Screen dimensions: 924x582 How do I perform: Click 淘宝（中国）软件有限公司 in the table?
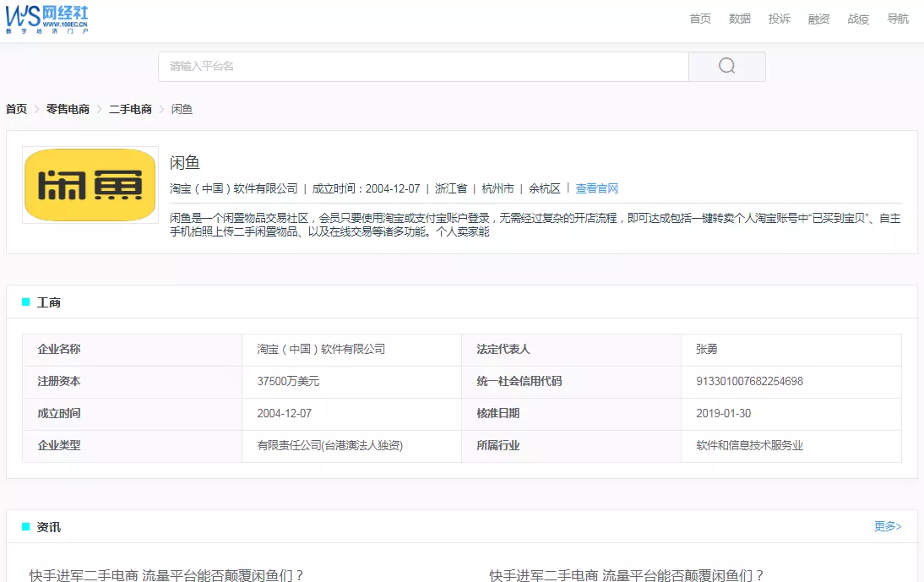pos(321,350)
